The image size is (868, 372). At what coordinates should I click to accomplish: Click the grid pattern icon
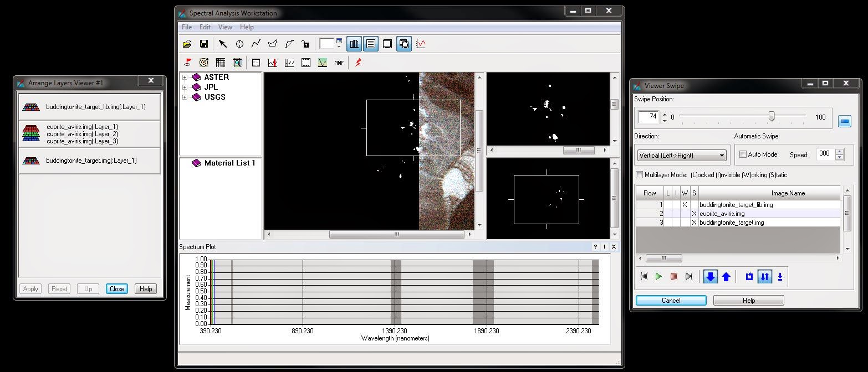(x=221, y=63)
